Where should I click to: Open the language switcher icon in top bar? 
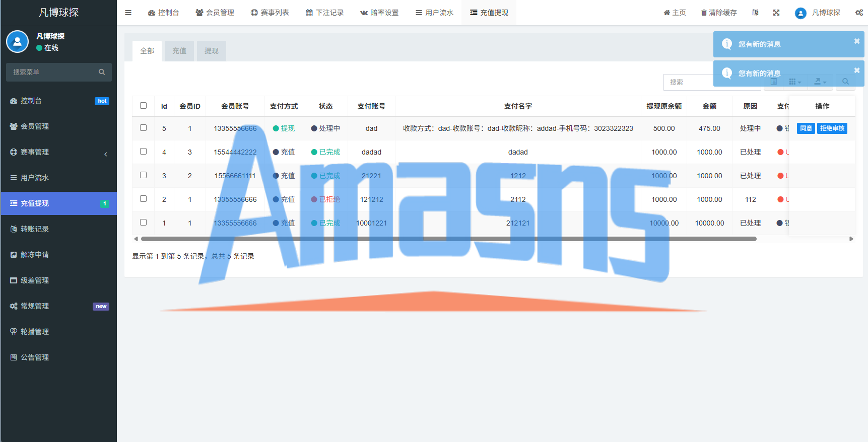pyautogui.click(x=755, y=13)
